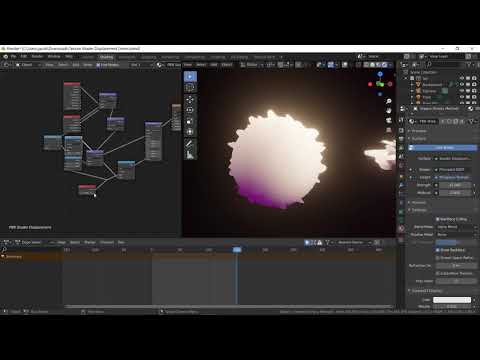Select the Scale tool in viewport
This screenshot has width=480, height=360.
click(190, 121)
